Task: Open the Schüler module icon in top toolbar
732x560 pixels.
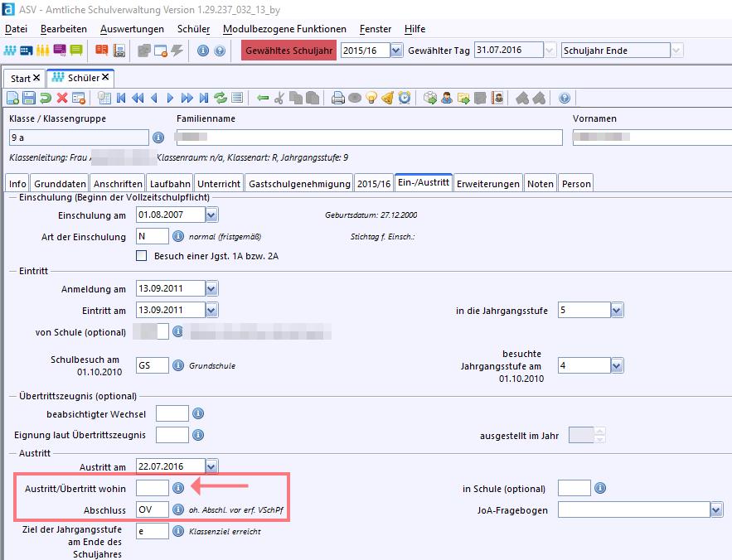Action: pyautogui.click(x=10, y=51)
